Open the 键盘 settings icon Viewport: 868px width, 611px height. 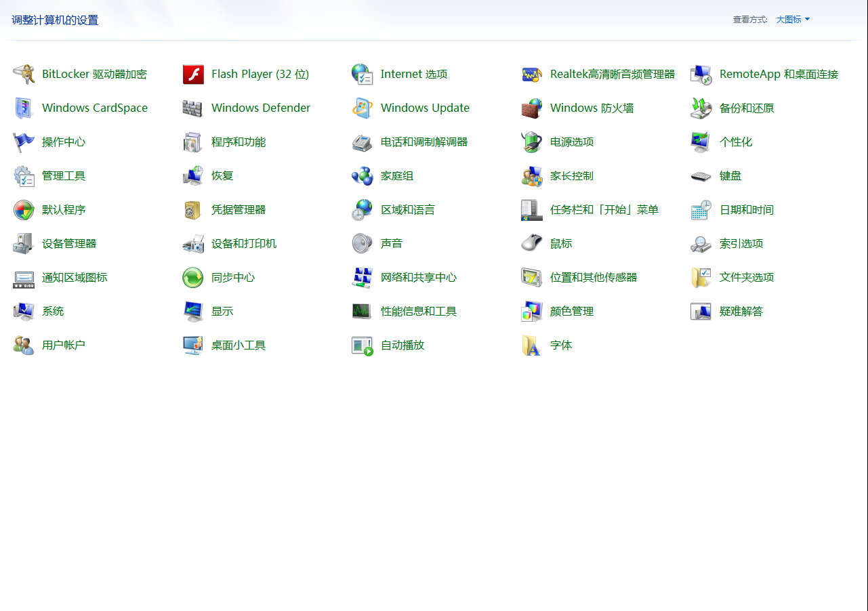pyautogui.click(x=730, y=175)
